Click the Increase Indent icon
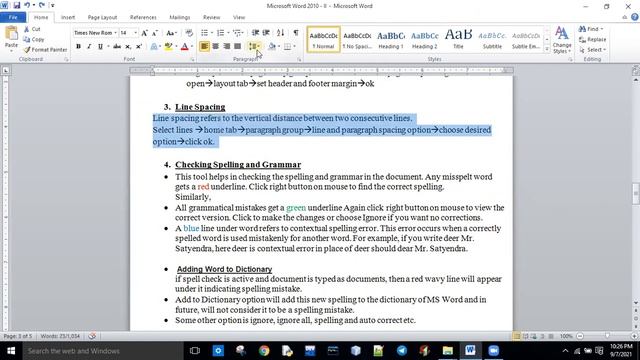 coord(266,33)
